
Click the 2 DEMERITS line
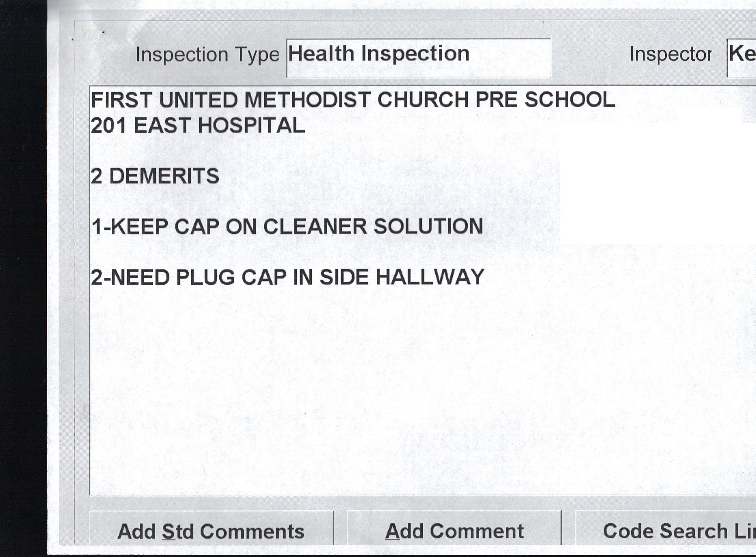pyautogui.click(x=155, y=176)
